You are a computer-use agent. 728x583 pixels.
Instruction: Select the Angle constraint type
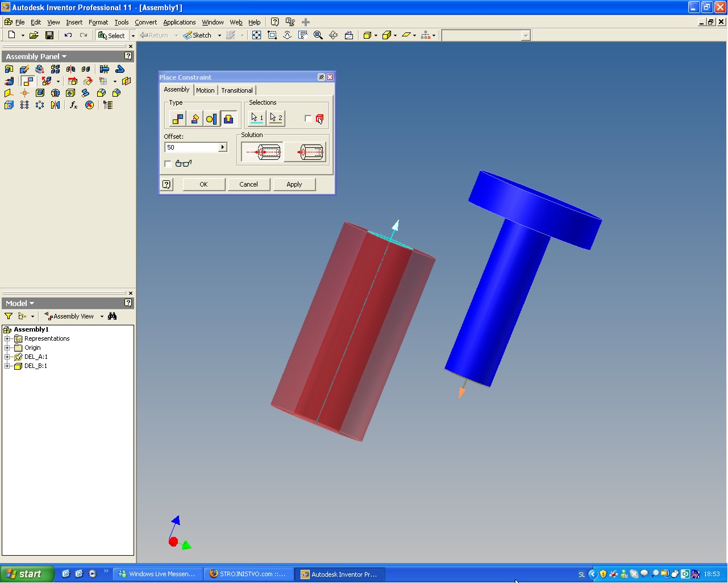coord(194,119)
